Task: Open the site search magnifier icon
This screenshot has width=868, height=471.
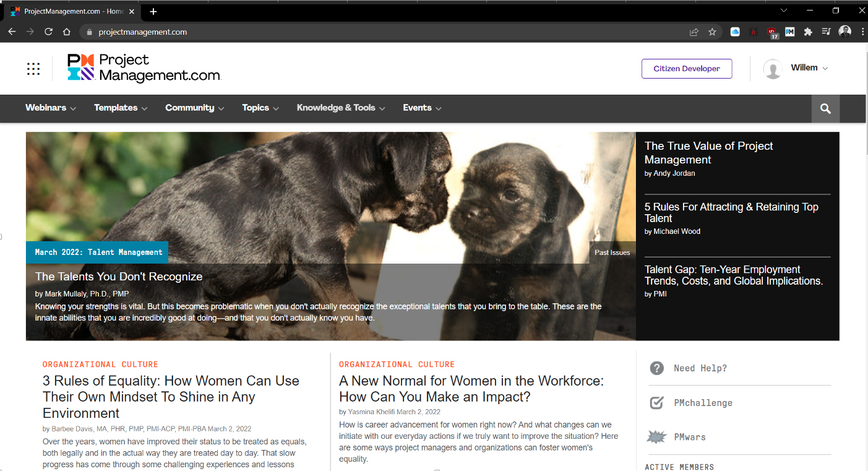Action: 825,108
